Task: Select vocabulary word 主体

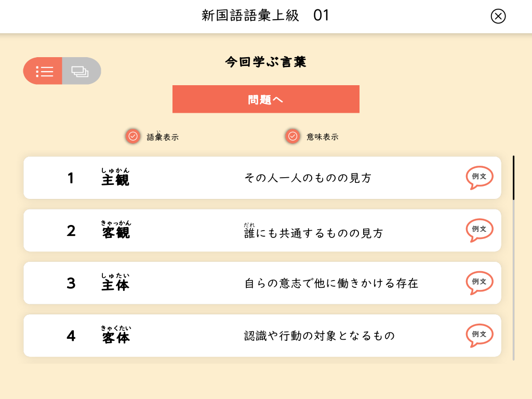Action: [115, 284]
